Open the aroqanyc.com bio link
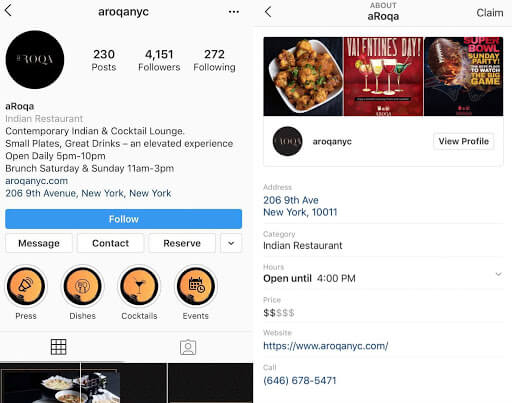512x403 pixels. point(37,181)
